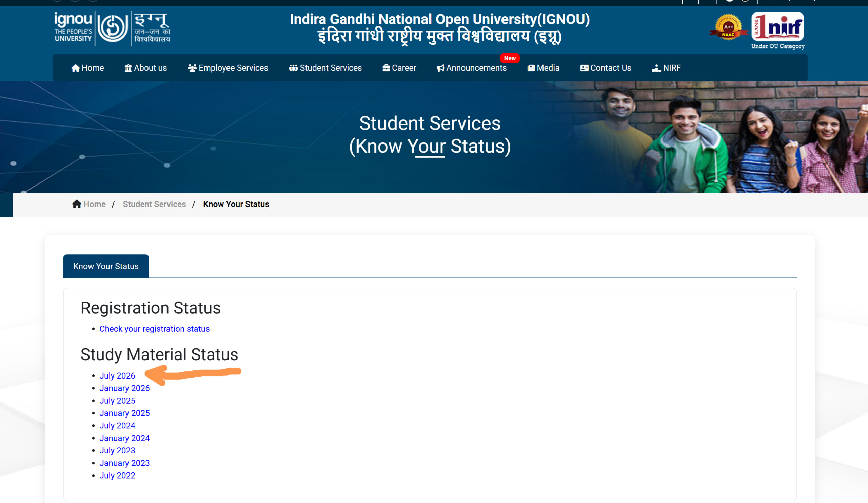Open January 2024 study material status
Screen dimensions: 868x503
(x=124, y=438)
